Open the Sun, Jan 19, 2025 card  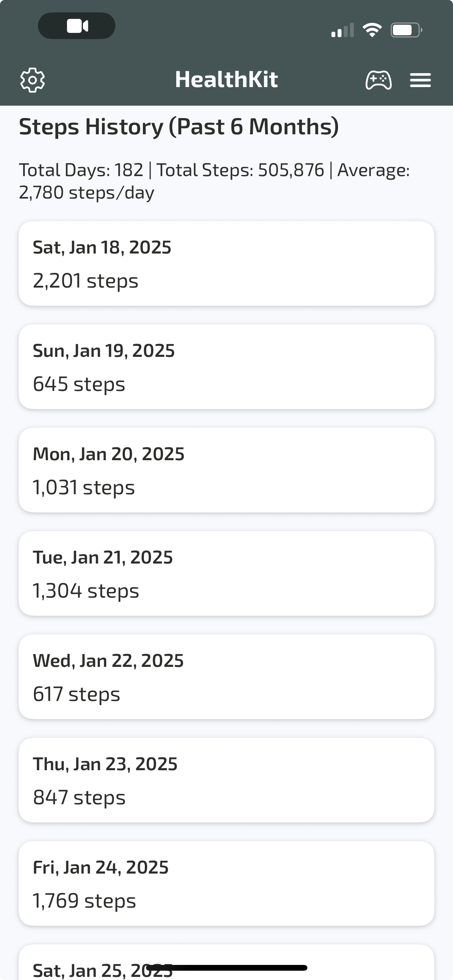[x=226, y=367]
